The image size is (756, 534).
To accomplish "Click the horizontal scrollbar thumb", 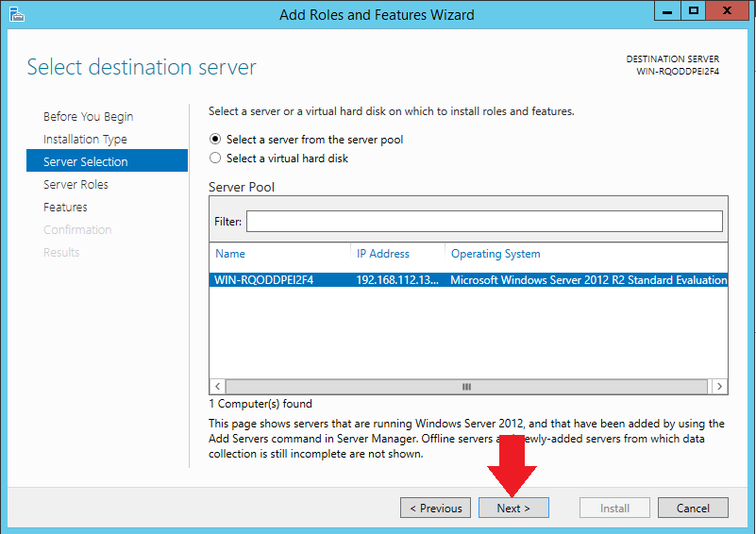I will pyautogui.click(x=466, y=387).
